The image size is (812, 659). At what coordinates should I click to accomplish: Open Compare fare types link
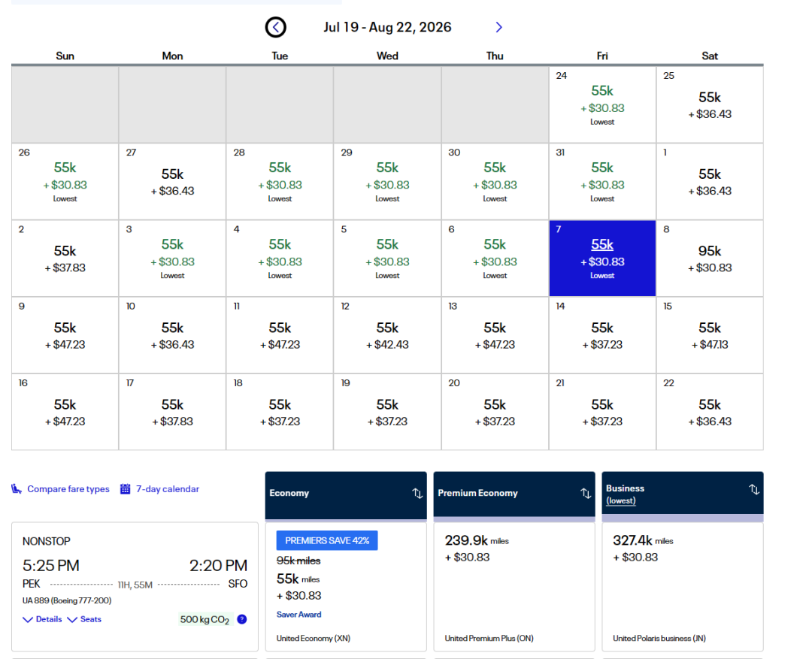click(x=68, y=489)
